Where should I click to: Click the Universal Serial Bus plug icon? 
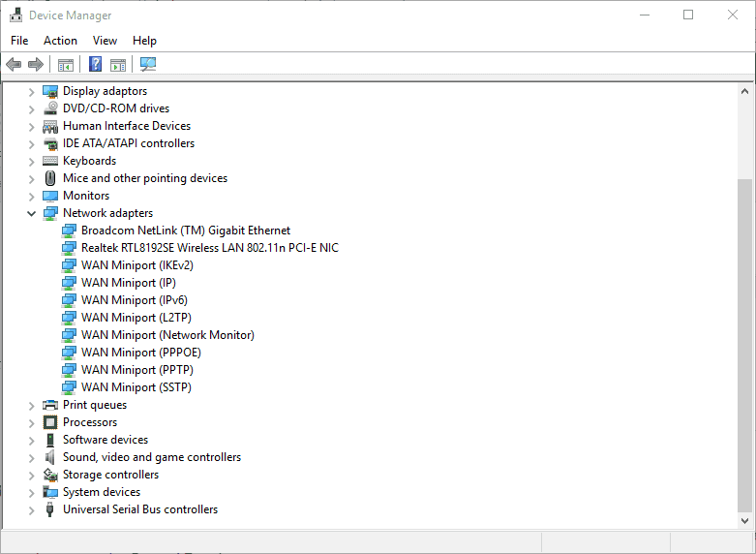(49, 509)
